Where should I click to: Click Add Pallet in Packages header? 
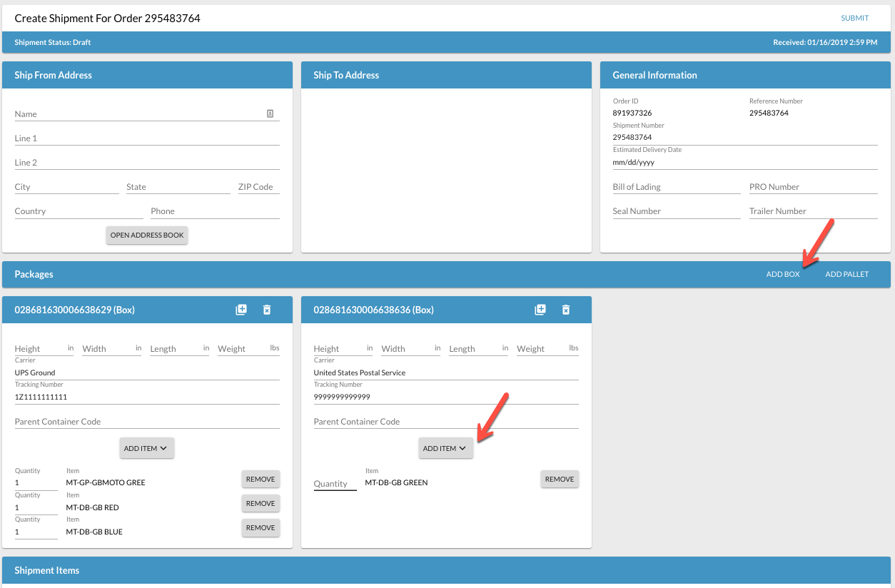coord(846,274)
